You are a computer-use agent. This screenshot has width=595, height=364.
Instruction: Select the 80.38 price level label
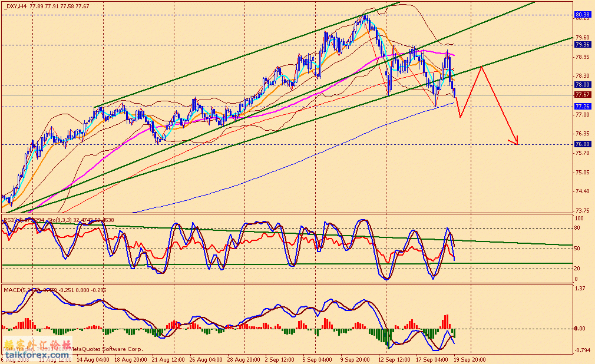[x=583, y=14]
